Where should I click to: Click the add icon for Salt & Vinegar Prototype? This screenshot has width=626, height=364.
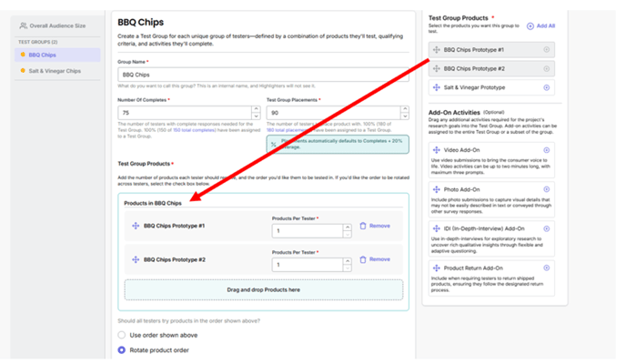[x=546, y=88]
